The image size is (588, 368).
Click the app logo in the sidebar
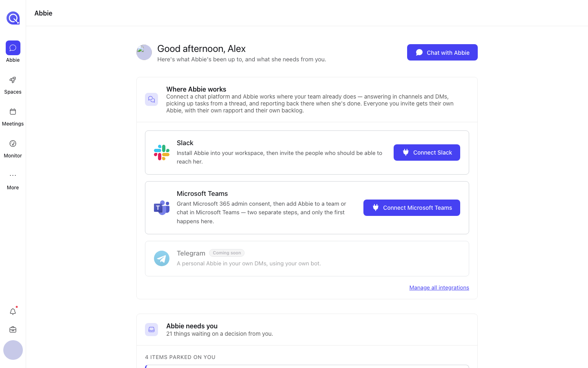click(13, 18)
